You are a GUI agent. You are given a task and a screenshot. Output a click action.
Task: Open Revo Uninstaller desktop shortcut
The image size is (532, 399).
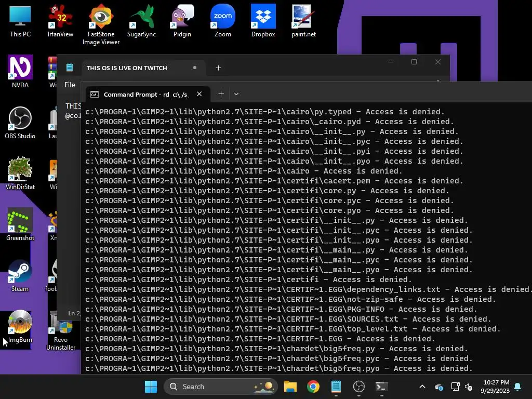point(61,330)
